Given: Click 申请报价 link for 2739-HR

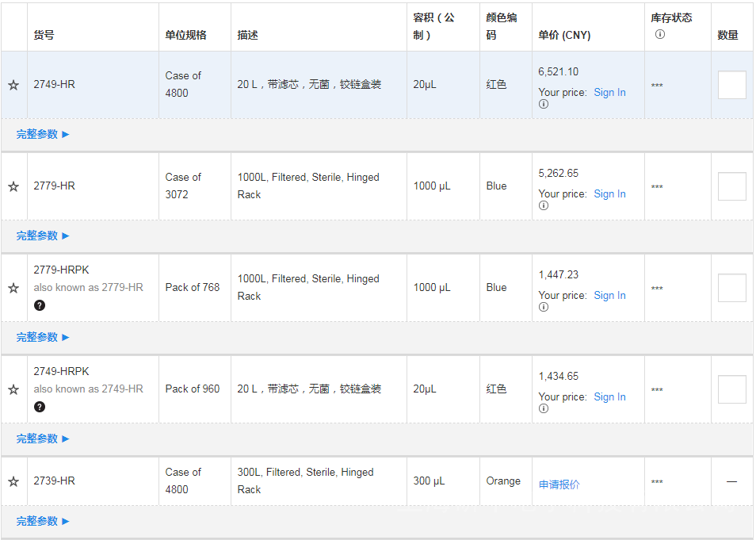Looking at the screenshot, I should point(559,484).
